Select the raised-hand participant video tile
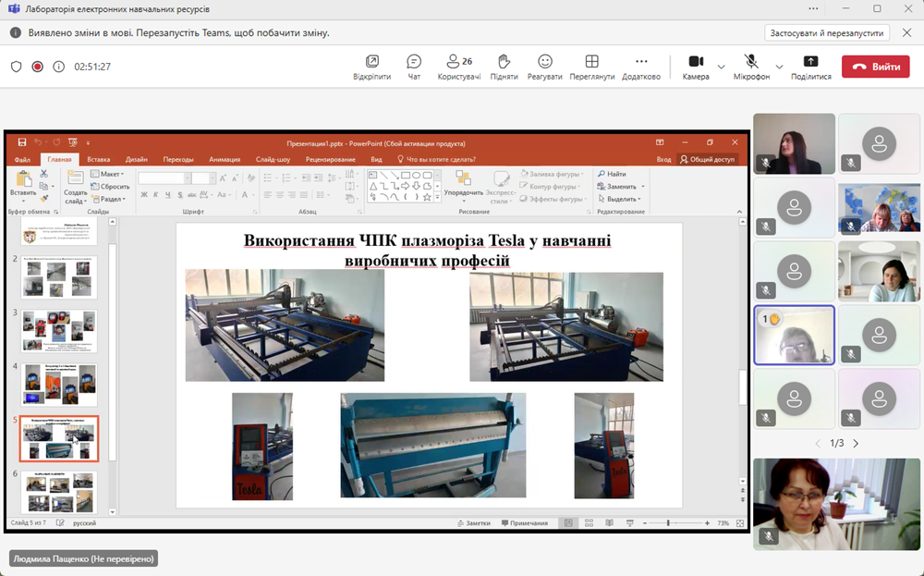Image resolution: width=924 pixels, height=576 pixels. tap(794, 335)
